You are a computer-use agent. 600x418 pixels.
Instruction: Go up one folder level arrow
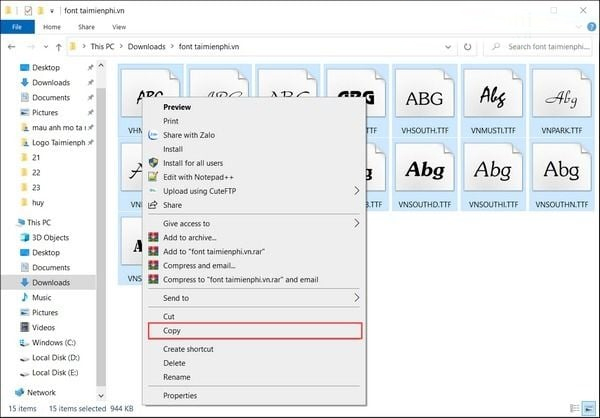[x=59, y=47]
